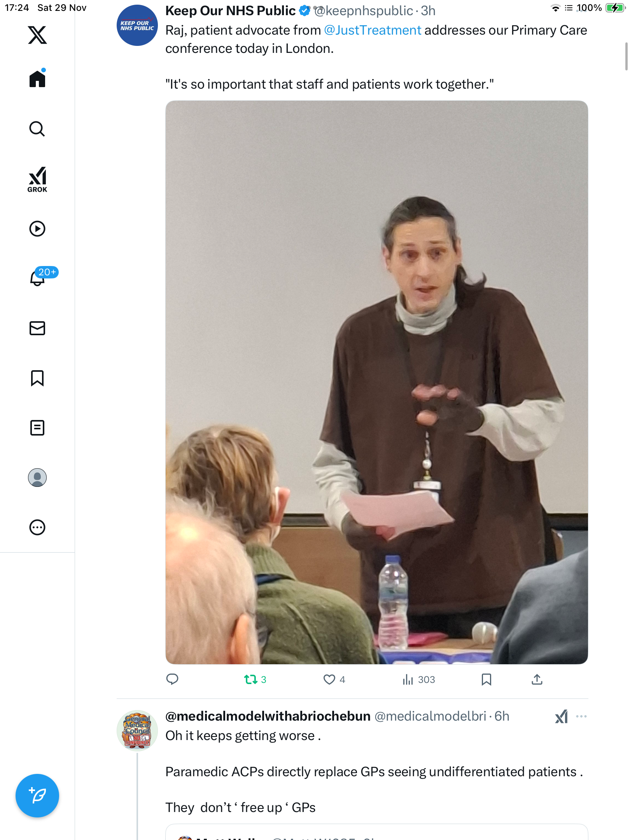Viewport: 630px width, 840px height.
Task: Like the post with 4 likes
Action: (334, 679)
